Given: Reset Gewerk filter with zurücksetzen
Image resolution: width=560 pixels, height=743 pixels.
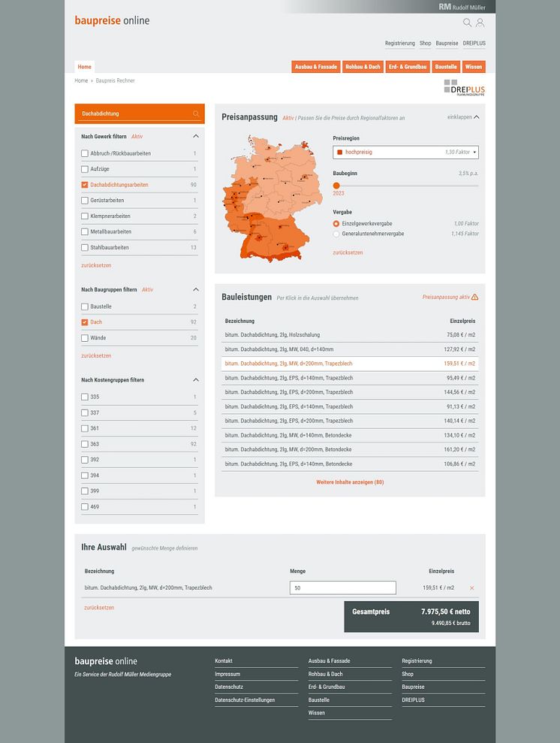Looking at the screenshot, I should 96,265.
